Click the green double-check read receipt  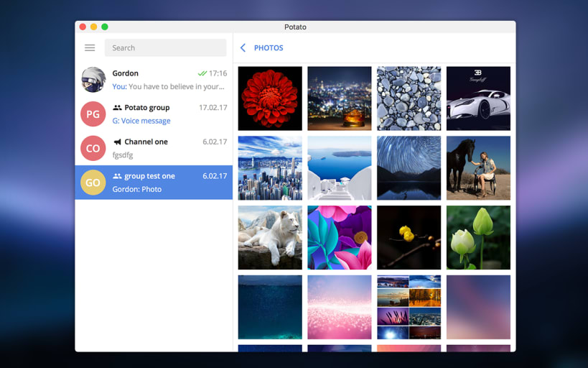click(x=202, y=73)
